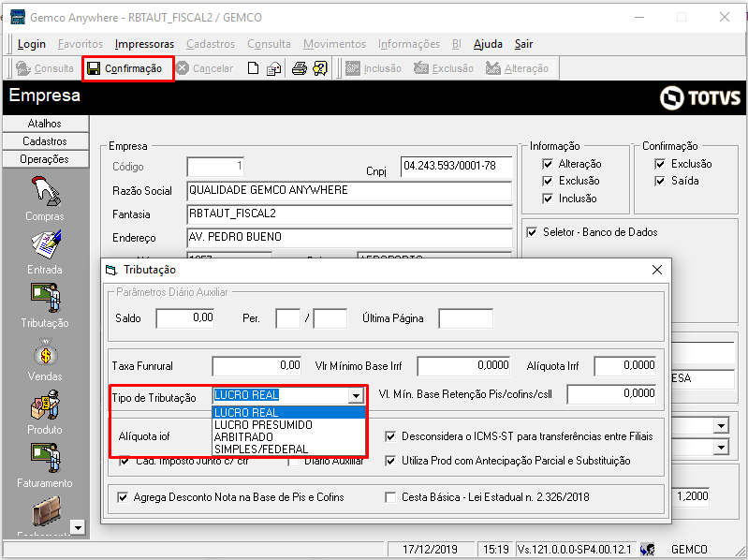Open the Entrada sidebar icon
This screenshot has width=748, height=560.
(x=45, y=244)
